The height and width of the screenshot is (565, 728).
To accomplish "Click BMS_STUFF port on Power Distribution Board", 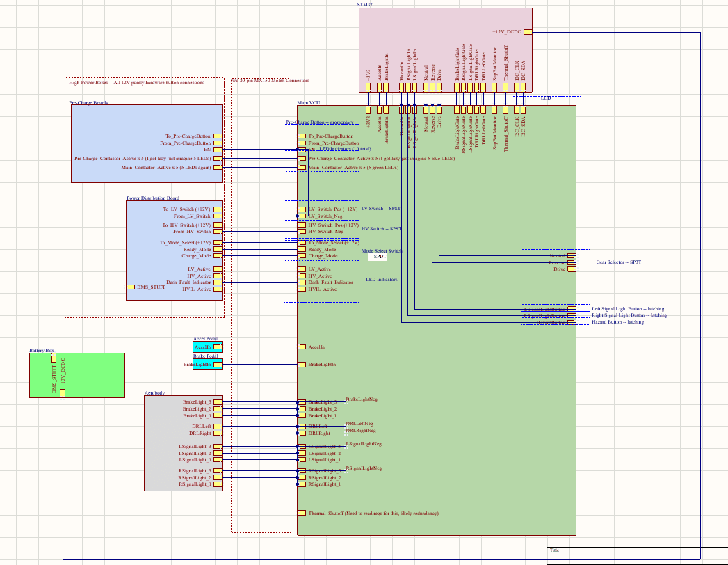I will click(131, 287).
